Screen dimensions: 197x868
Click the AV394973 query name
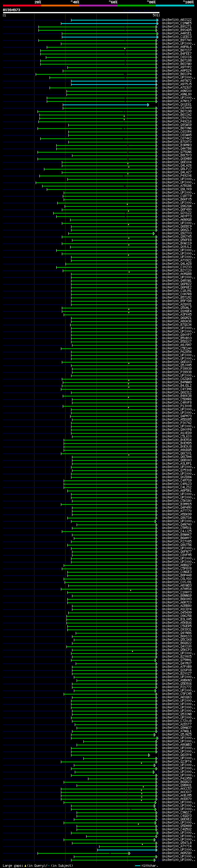[x=11, y=10]
